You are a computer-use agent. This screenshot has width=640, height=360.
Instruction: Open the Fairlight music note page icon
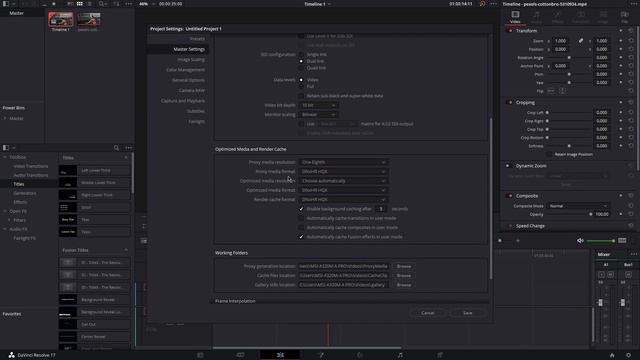click(x=400, y=355)
